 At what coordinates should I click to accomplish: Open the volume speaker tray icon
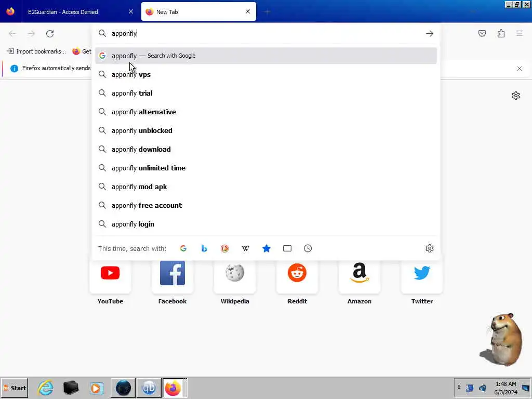482,388
